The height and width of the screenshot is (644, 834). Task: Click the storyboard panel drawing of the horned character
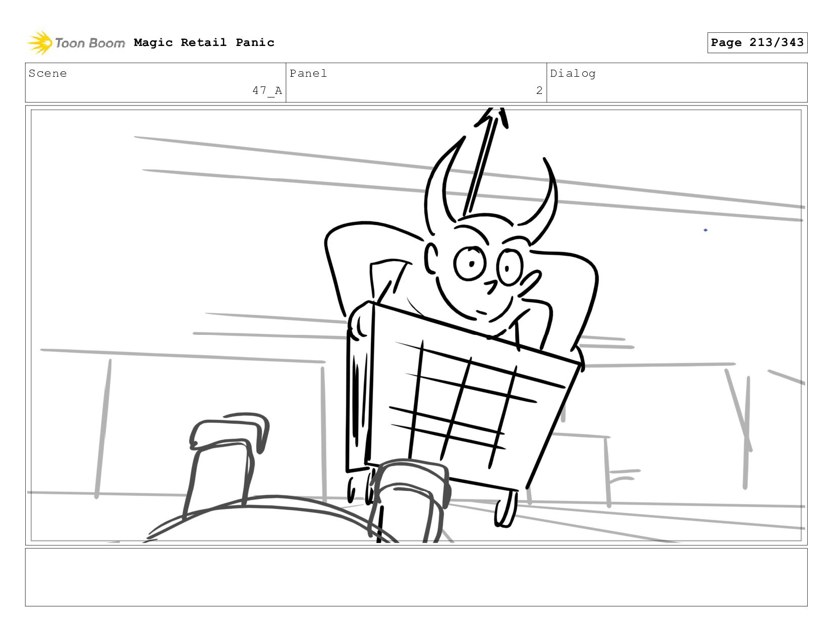(416, 325)
